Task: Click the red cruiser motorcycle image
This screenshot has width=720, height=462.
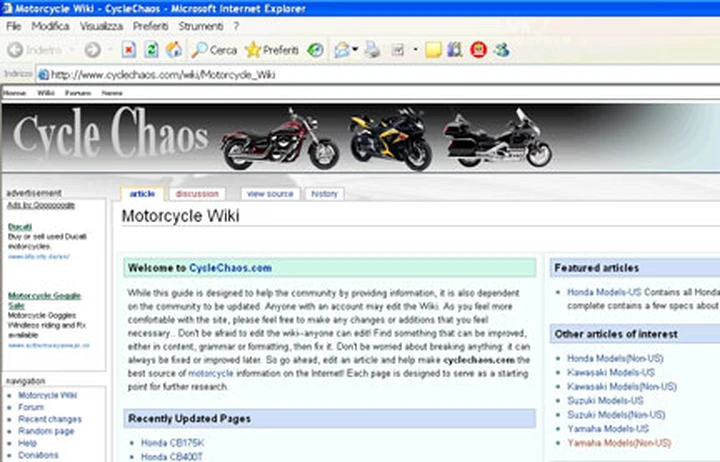Action: 279,138
